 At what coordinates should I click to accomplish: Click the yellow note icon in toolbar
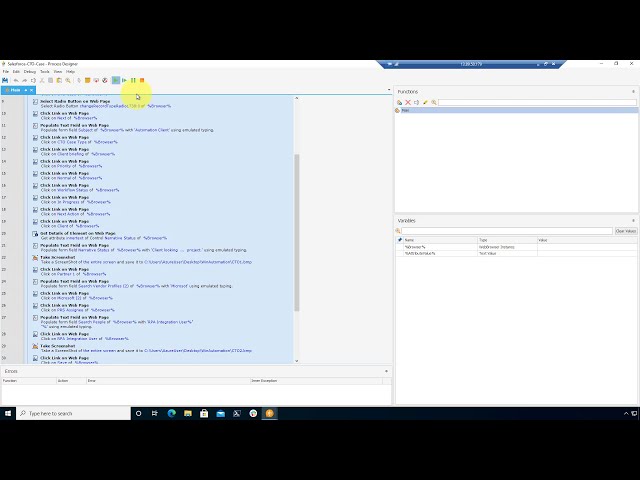click(x=87, y=80)
